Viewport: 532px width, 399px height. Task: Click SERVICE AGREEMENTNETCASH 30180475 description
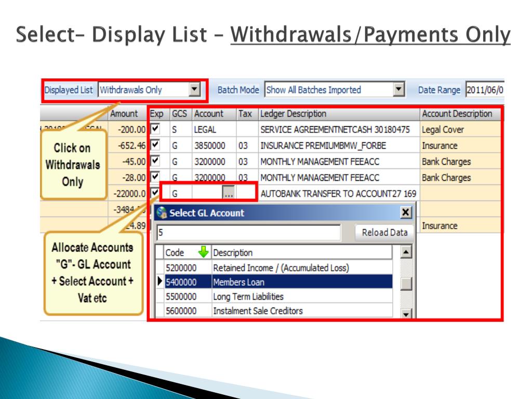[339, 129]
